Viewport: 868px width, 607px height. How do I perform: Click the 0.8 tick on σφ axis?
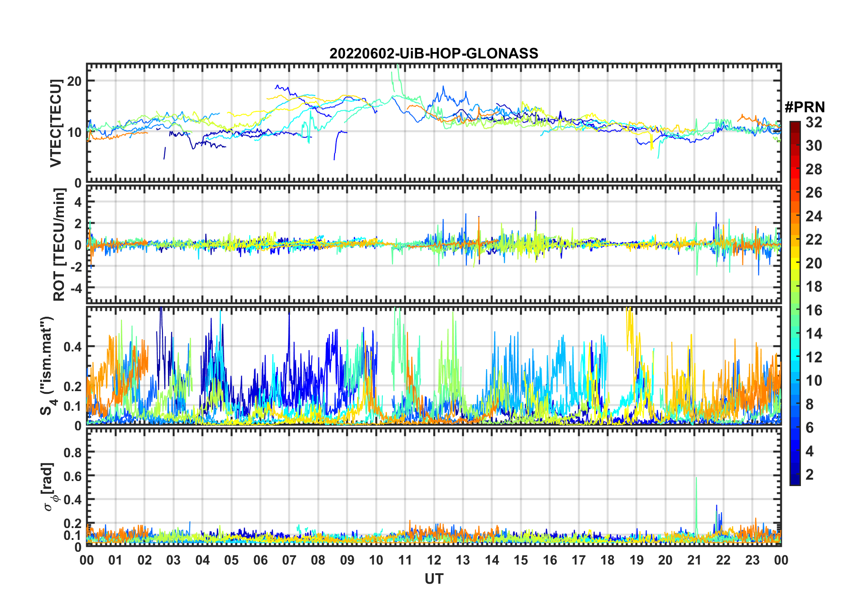tap(72, 452)
